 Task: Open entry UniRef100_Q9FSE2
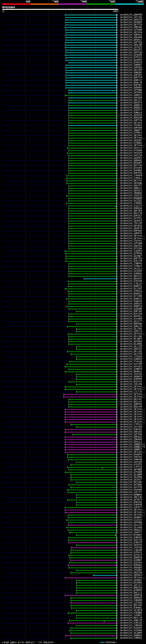[131, 75]
